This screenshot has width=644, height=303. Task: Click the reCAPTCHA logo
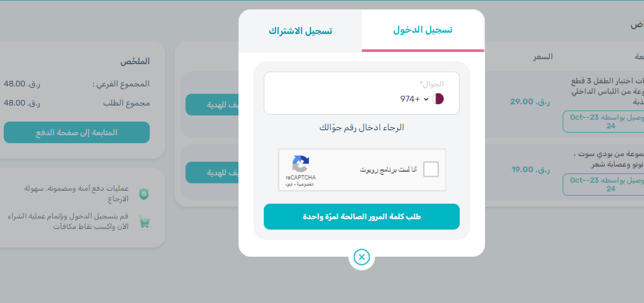coord(300,164)
